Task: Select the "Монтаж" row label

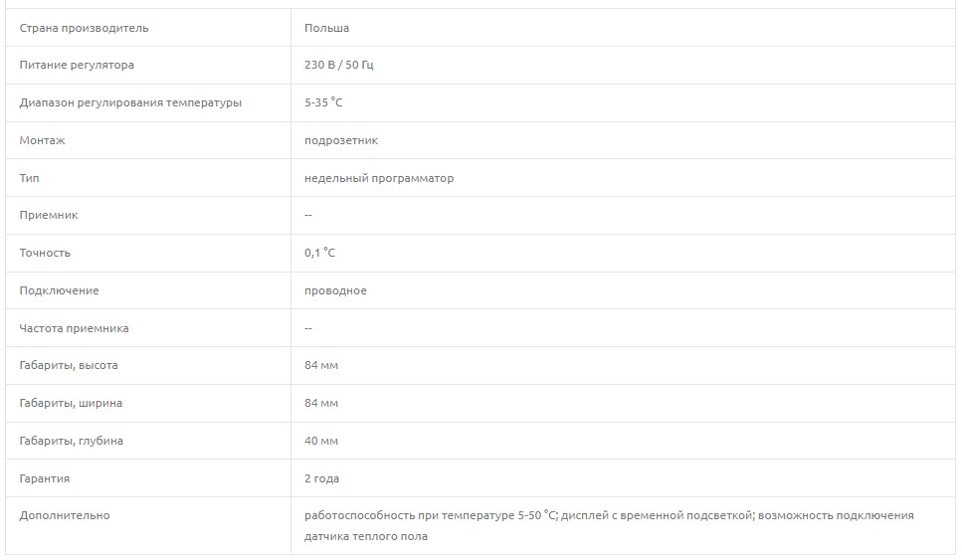Action: (x=43, y=140)
